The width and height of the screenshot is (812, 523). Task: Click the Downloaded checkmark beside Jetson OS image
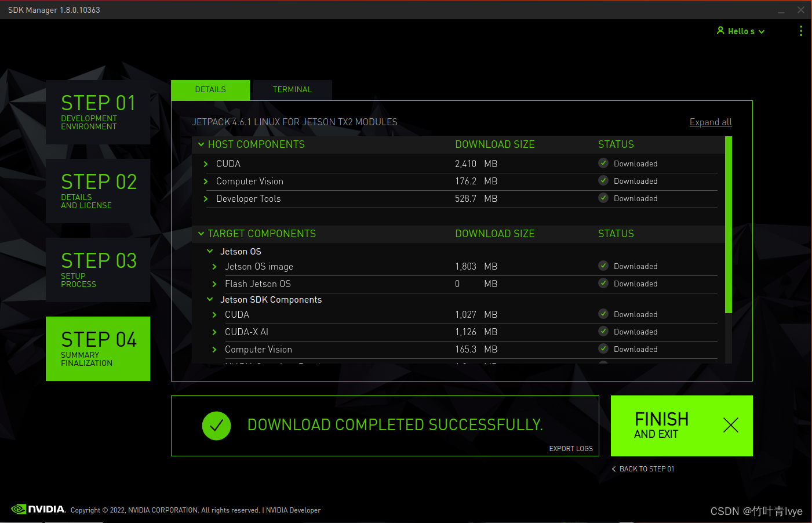[603, 266]
